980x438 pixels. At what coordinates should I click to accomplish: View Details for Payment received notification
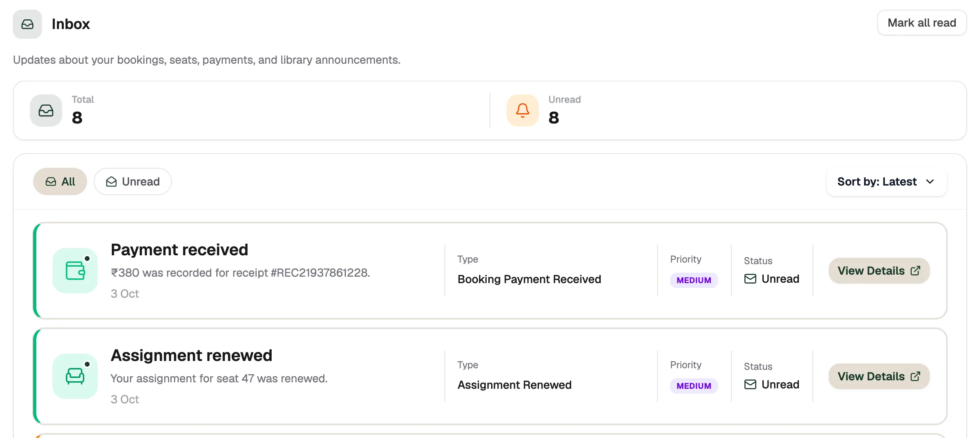[879, 271]
